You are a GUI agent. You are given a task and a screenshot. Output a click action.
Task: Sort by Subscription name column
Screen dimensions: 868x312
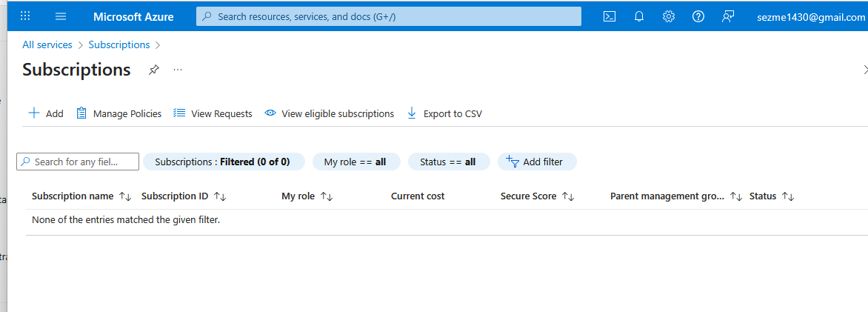[x=81, y=196]
